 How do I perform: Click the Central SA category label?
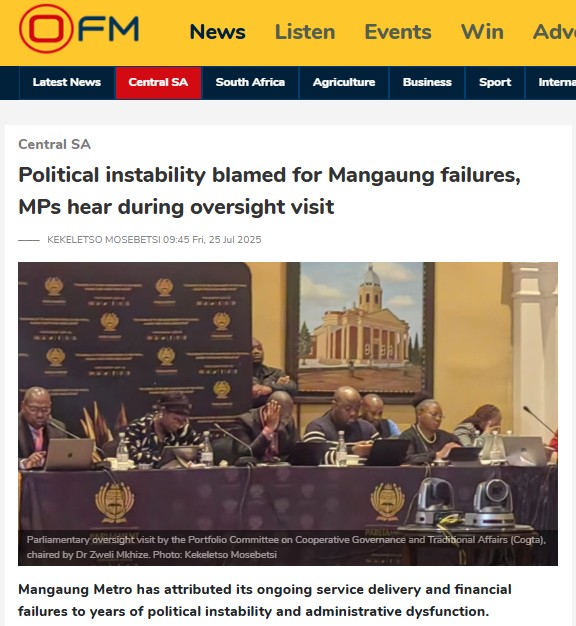55,144
